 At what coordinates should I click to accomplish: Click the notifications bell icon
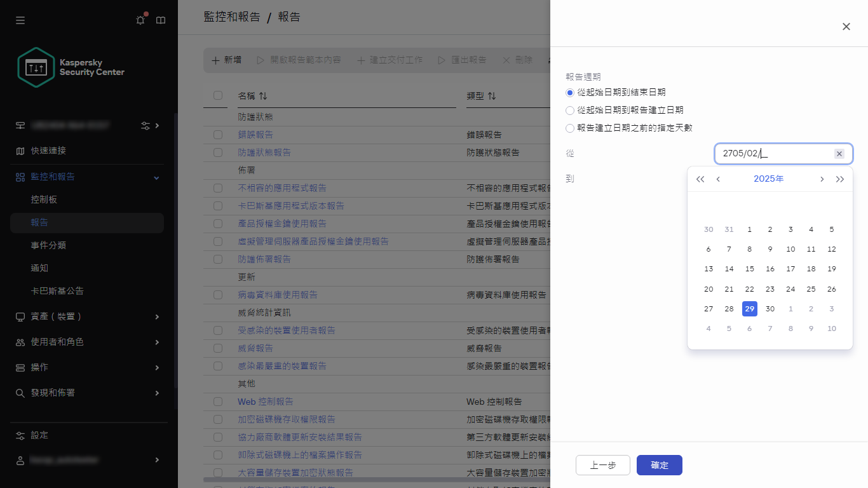click(x=140, y=20)
